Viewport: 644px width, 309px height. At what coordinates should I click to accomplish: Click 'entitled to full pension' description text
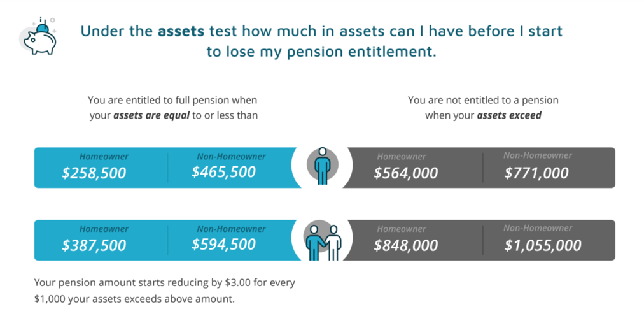(173, 108)
